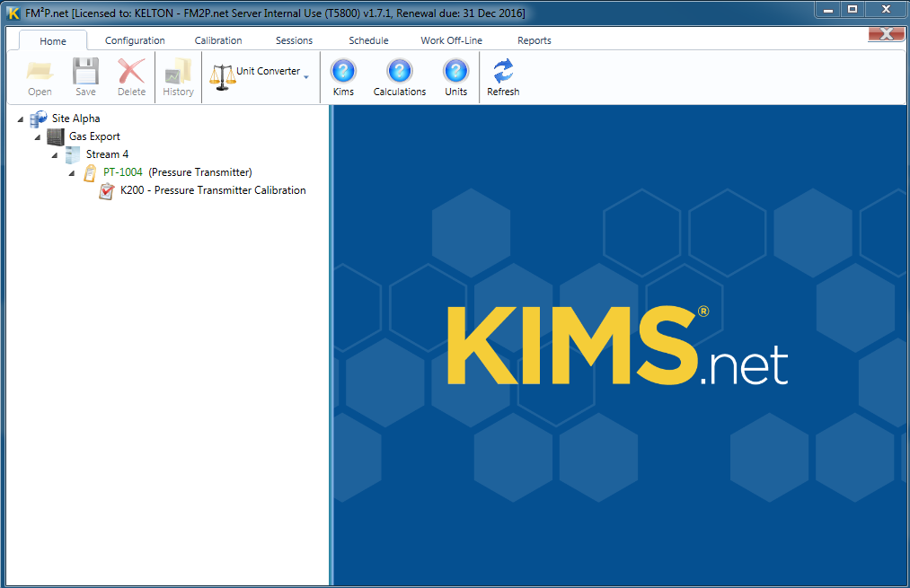Viewport: 910px width, 588px height.
Task: Click the Gas Export node icon
Action: click(55, 136)
